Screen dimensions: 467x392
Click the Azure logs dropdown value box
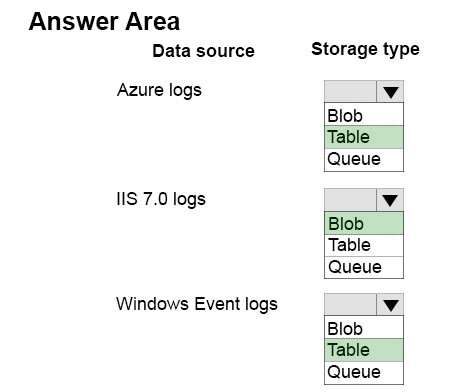(350, 91)
